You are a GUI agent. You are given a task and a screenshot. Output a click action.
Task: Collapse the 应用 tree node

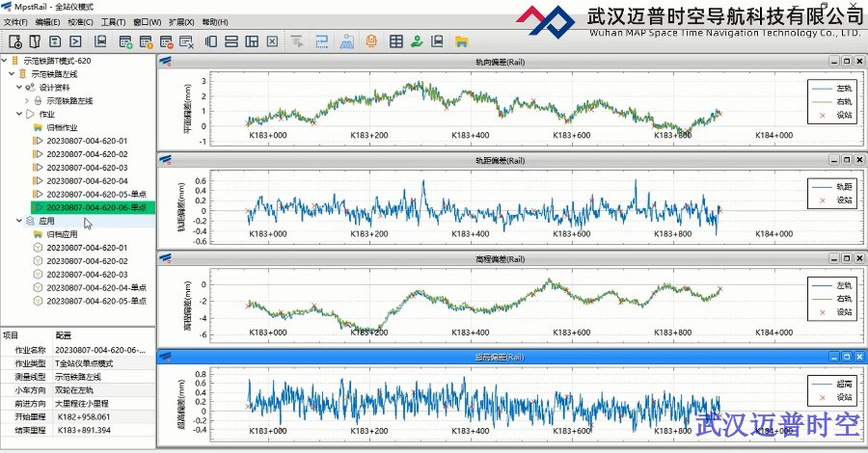coord(19,221)
